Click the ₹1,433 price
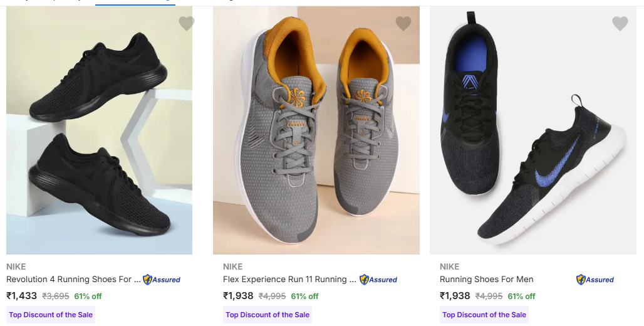This screenshot has width=644, height=326. tap(22, 296)
